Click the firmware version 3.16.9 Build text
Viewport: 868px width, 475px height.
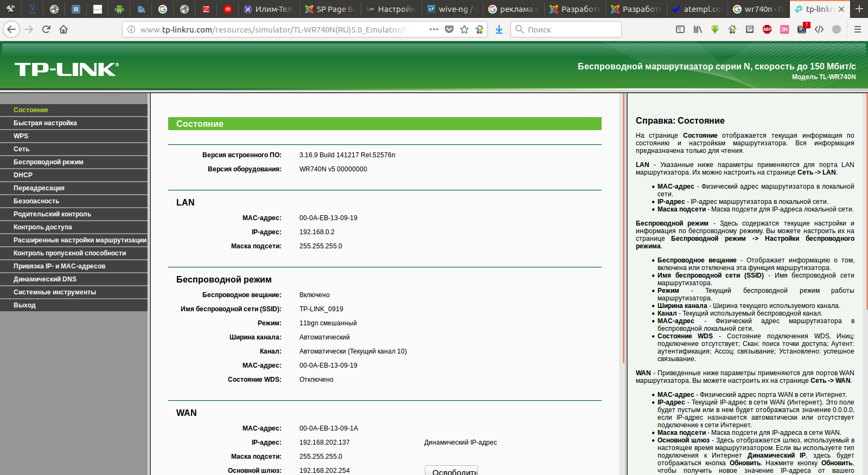click(347, 155)
